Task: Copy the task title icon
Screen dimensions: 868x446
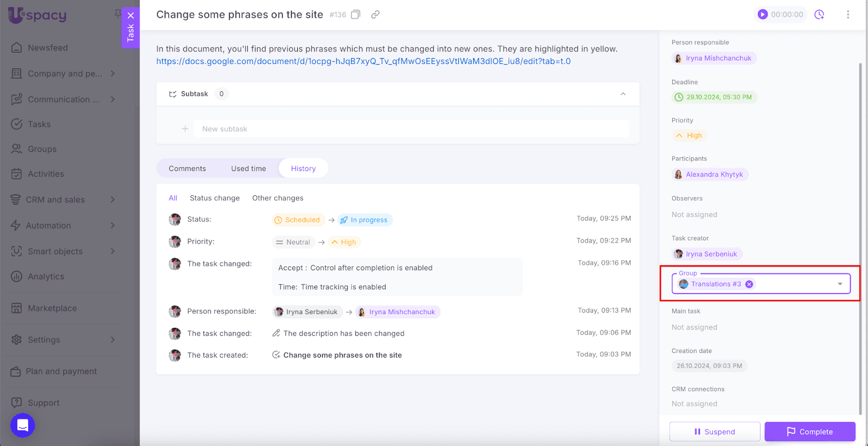Action: tap(355, 15)
